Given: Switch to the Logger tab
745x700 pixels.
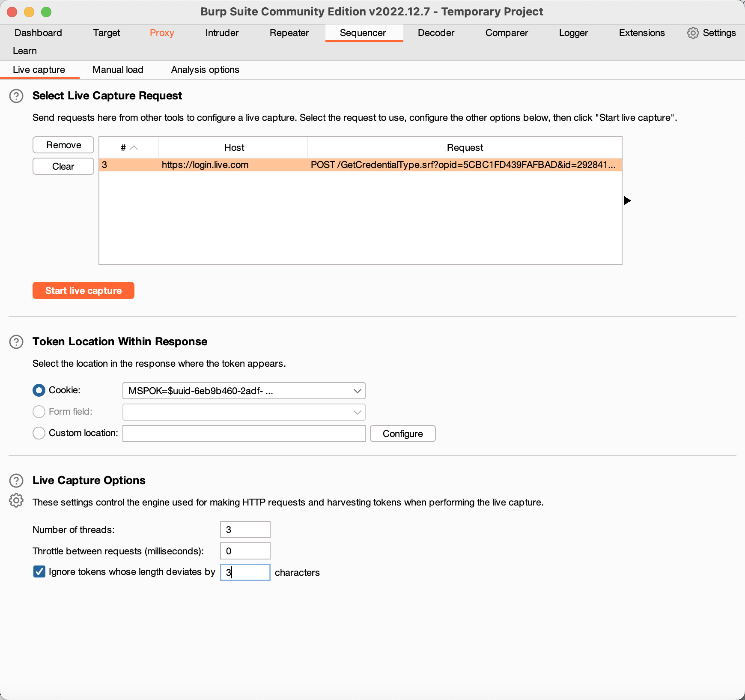Looking at the screenshot, I should pos(573,33).
